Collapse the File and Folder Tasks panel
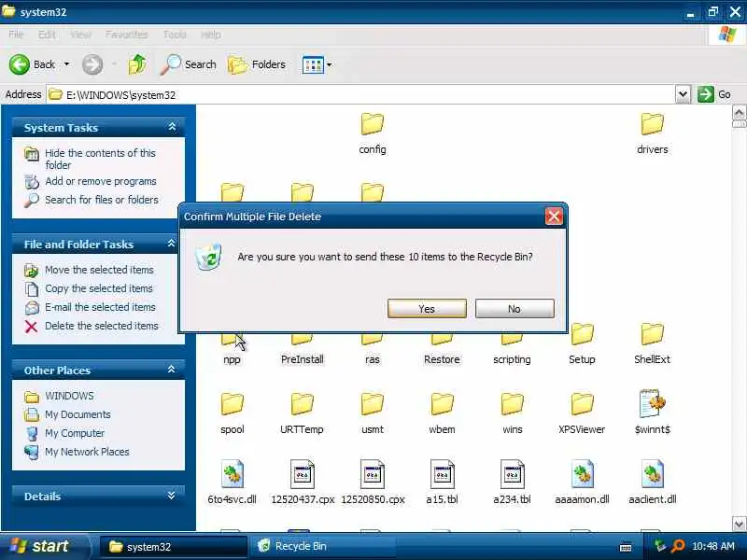This screenshot has height=560, width=747. 172,244
